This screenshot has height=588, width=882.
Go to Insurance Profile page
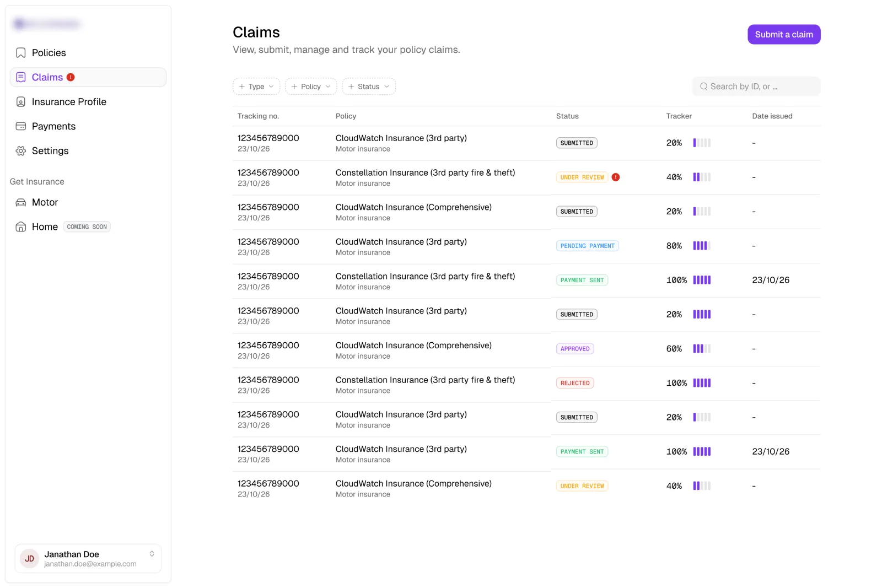pos(88,102)
